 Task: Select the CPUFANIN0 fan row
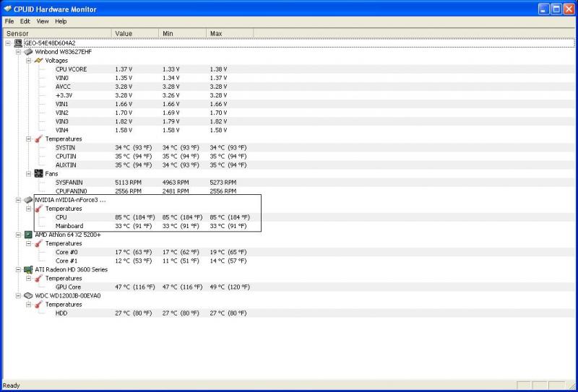(289, 191)
